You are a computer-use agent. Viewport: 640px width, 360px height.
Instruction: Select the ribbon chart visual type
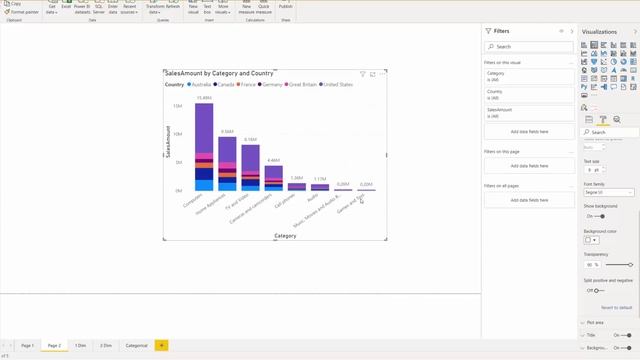coord(633,53)
